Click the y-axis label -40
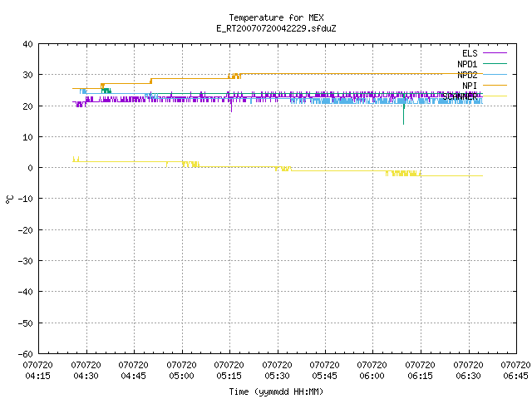 pos(26,292)
